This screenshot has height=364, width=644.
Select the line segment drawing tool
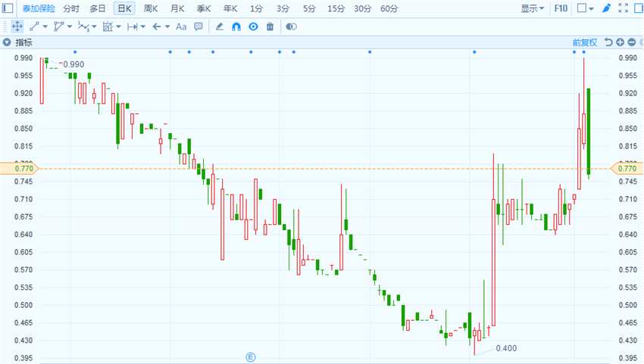point(35,26)
